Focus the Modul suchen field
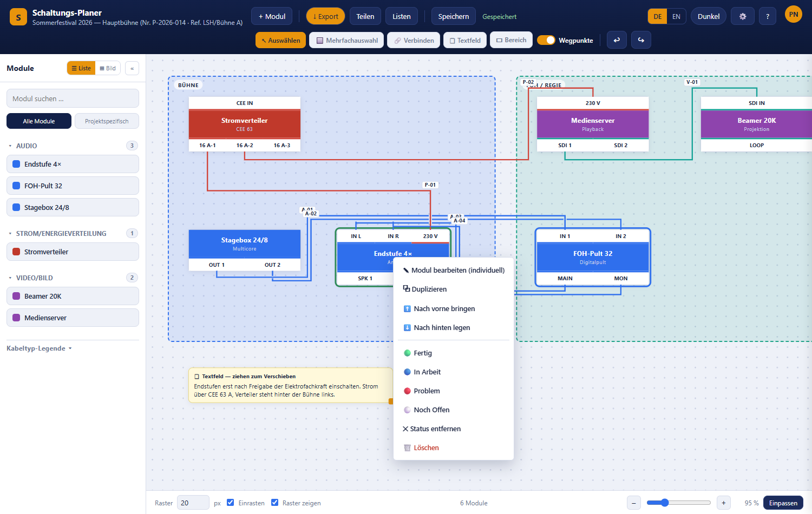Screen dimensions: 812x514 pyautogui.click(x=73, y=98)
